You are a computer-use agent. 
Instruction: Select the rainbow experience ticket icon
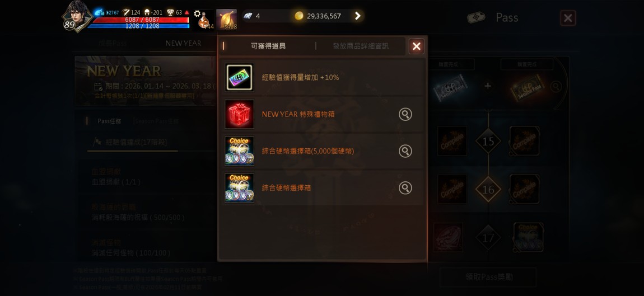click(x=239, y=77)
